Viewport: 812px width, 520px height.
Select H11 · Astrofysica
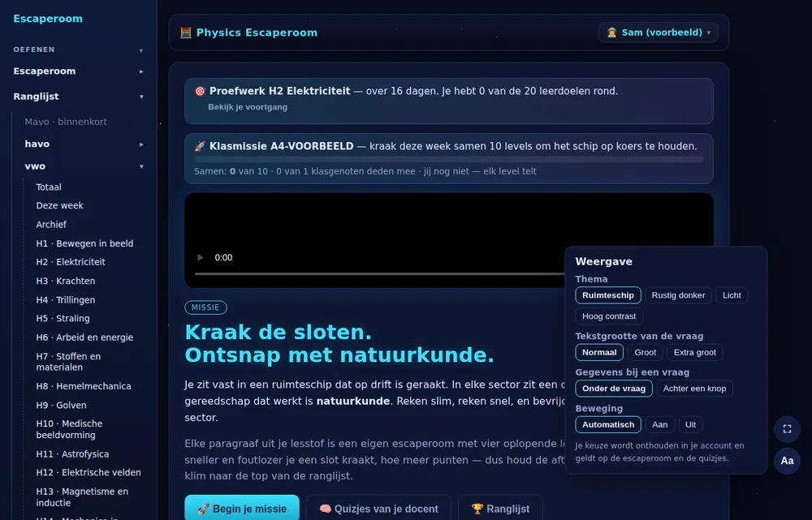(72, 454)
